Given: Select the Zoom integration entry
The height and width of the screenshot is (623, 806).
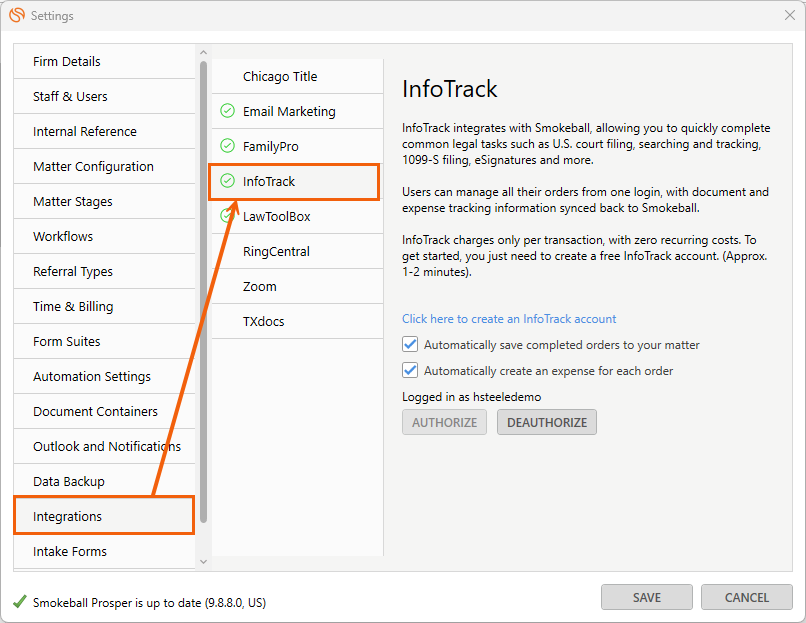Looking at the screenshot, I should coord(298,286).
